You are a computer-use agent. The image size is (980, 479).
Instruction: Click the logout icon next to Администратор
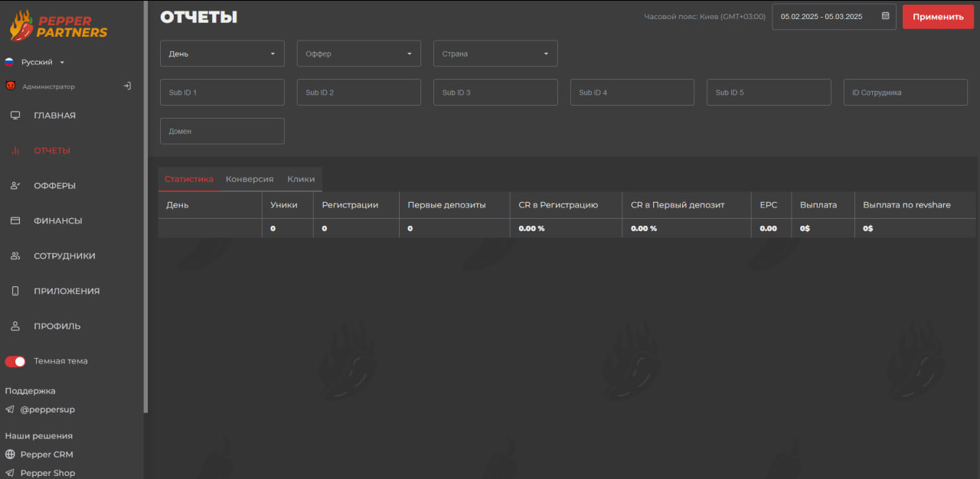point(127,86)
